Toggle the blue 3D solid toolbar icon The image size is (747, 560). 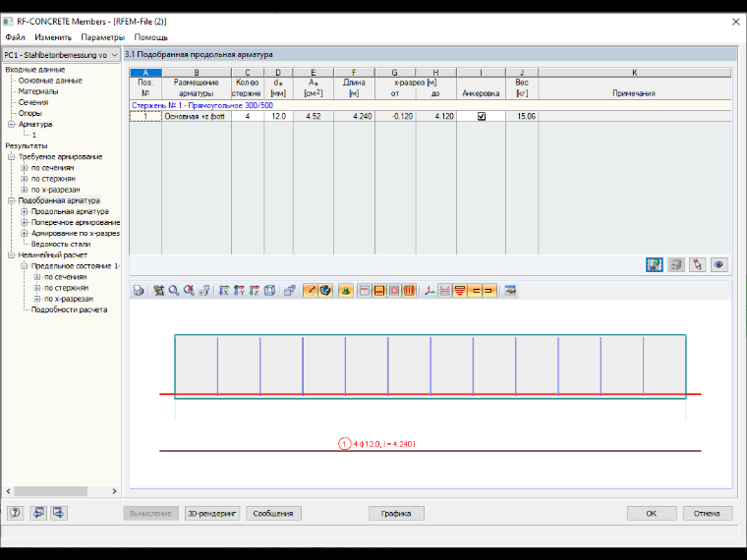point(325,291)
